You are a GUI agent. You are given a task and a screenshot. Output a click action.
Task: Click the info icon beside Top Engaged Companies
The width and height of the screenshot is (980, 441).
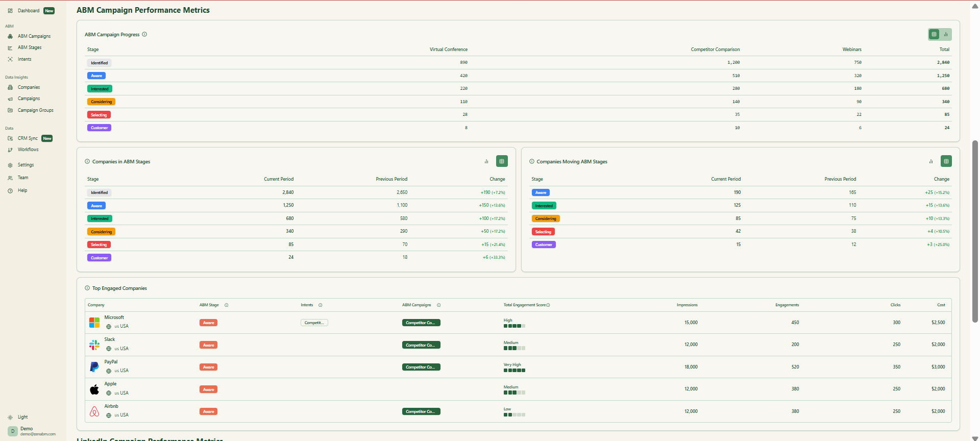(x=87, y=288)
